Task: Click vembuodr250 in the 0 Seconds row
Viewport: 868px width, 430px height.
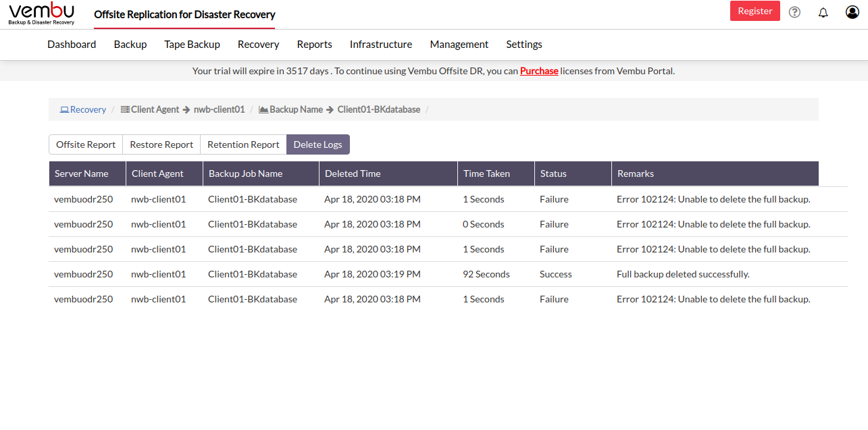Action: (x=84, y=224)
